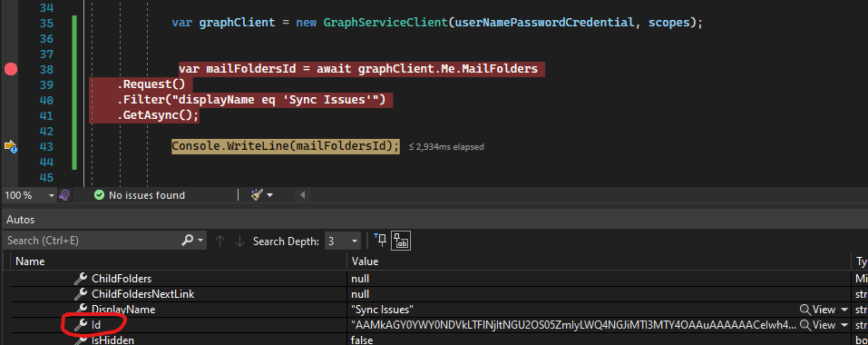Find previous match with the up arrow
This screenshot has height=345, width=868.
pos(219,241)
